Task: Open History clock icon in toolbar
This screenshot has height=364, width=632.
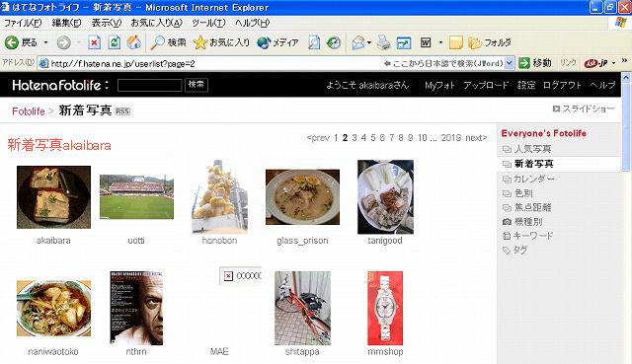Action: (x=334, y=42)
